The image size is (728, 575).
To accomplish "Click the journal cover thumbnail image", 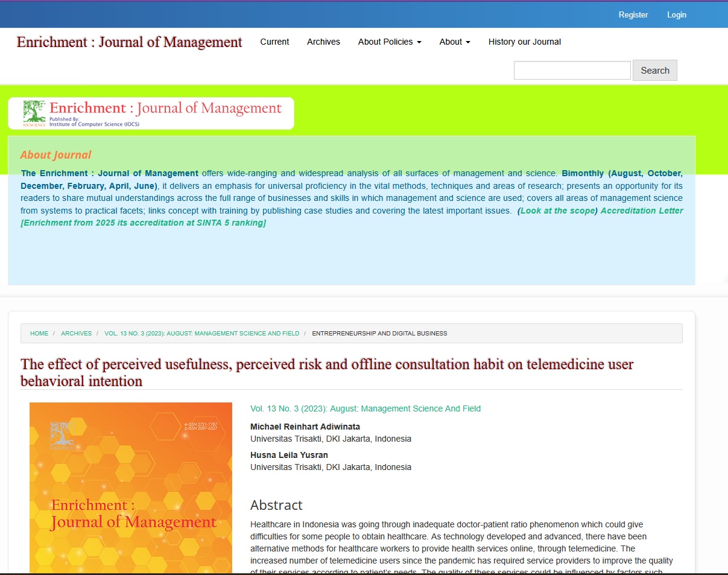I will coord(131,488).
